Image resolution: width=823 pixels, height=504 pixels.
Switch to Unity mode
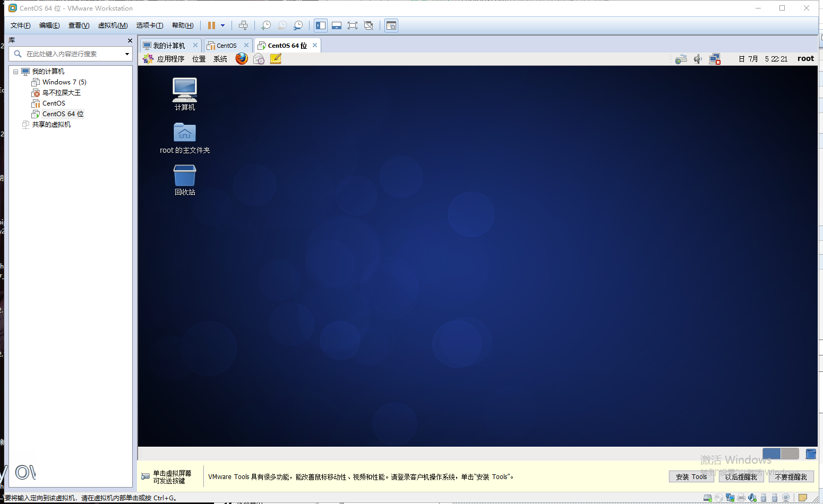(x=368, y=25)
